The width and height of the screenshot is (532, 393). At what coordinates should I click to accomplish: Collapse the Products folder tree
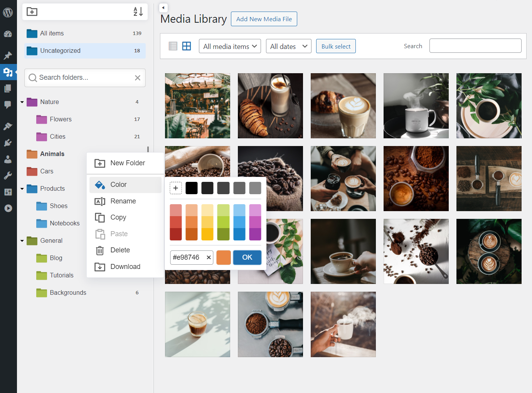(22, 189)
